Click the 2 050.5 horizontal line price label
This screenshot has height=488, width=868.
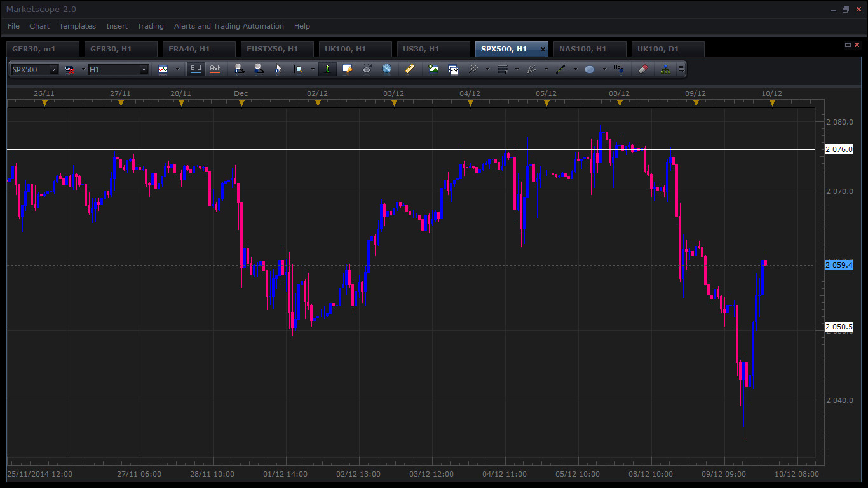click(839, 327)
